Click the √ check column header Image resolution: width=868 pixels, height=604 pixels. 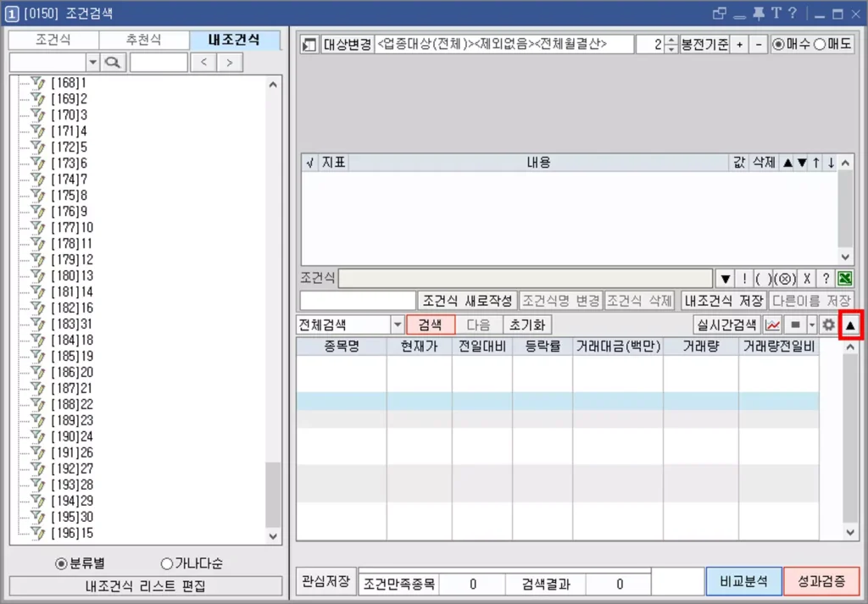pyautogui.click(x=309, y=163)
